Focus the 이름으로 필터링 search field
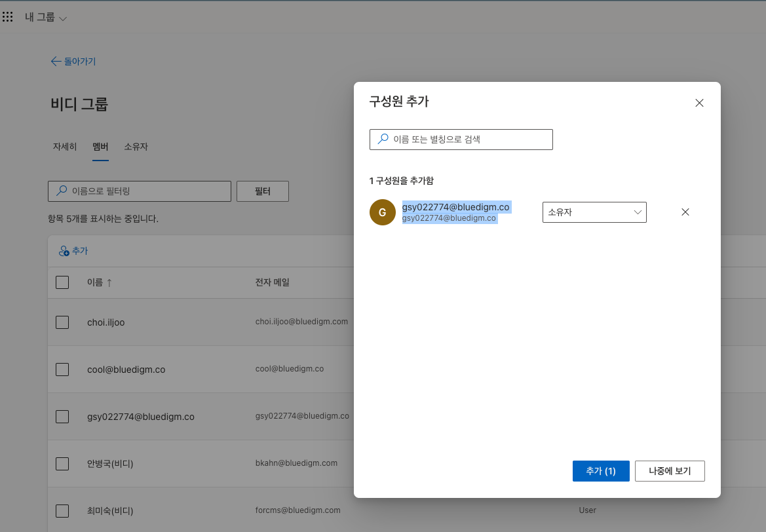This screenshot has width=766, height=532. click(x=139, y=191)
